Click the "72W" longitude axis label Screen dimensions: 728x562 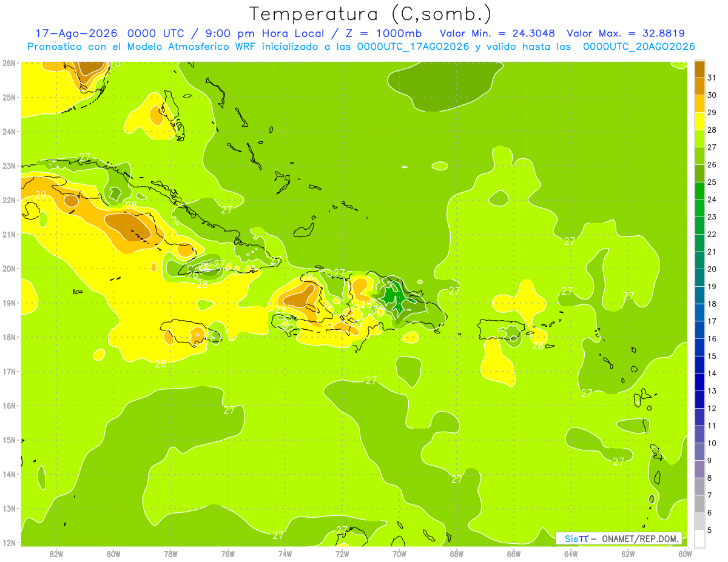[x=342, y=554]
